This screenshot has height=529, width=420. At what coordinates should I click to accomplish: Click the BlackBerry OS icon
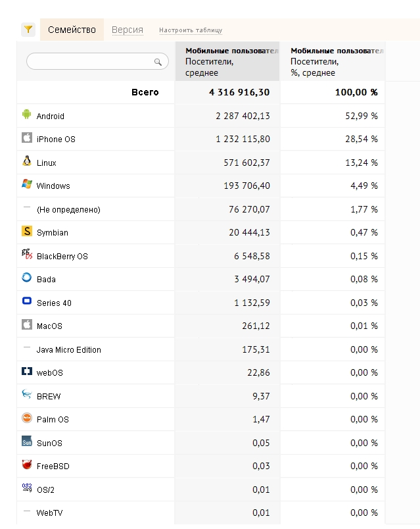(27, 254)
